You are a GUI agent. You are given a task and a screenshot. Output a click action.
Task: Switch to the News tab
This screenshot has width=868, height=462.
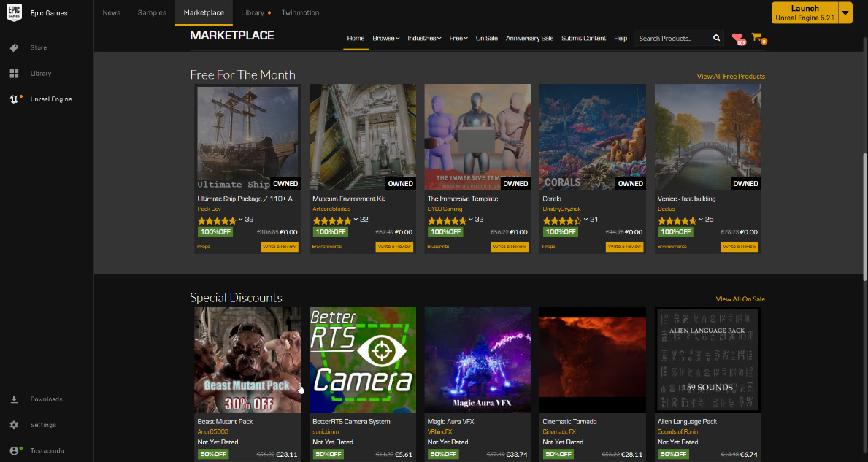pyautogui.click(x=111, y=12)
